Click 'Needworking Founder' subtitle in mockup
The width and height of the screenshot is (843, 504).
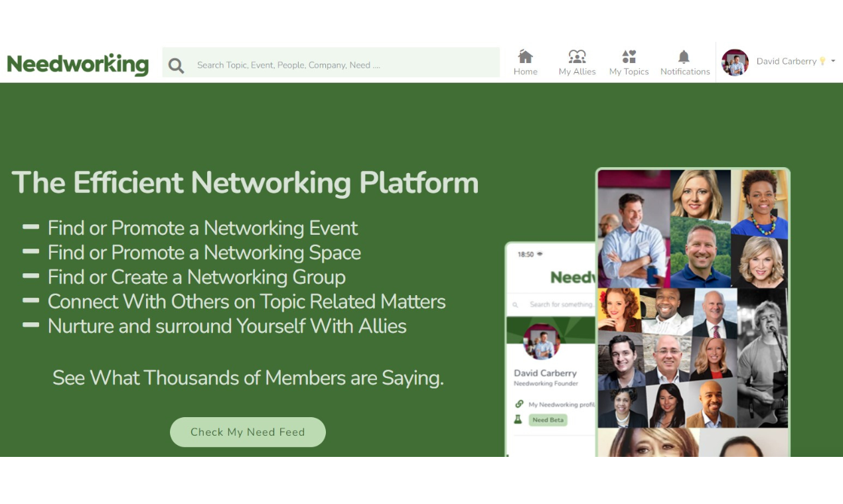pos(546,384)
